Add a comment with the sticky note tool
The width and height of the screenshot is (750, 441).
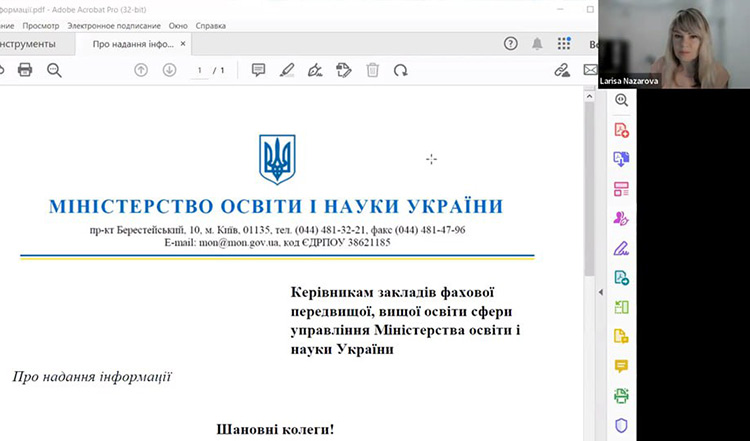[258, 70]
